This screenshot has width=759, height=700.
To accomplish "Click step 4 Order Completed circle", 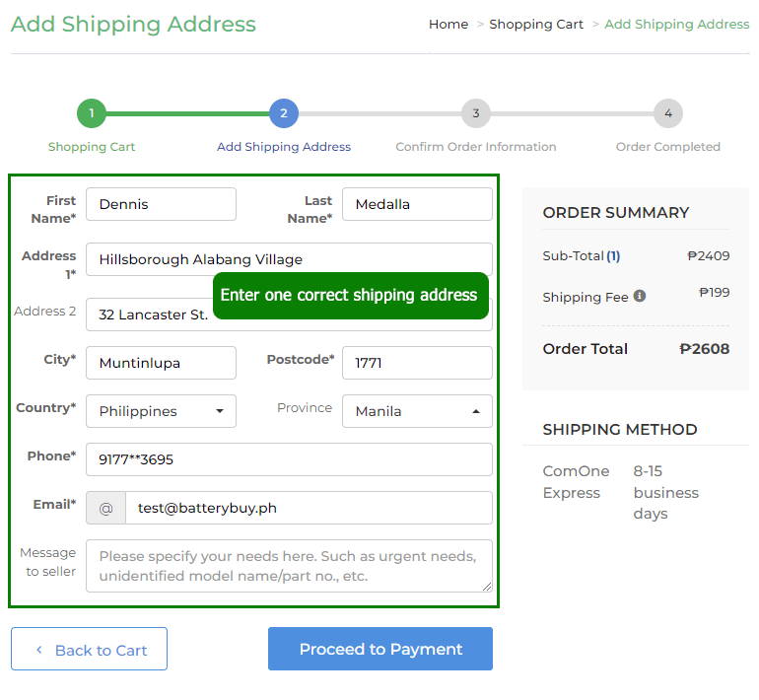I will point(668,113).
